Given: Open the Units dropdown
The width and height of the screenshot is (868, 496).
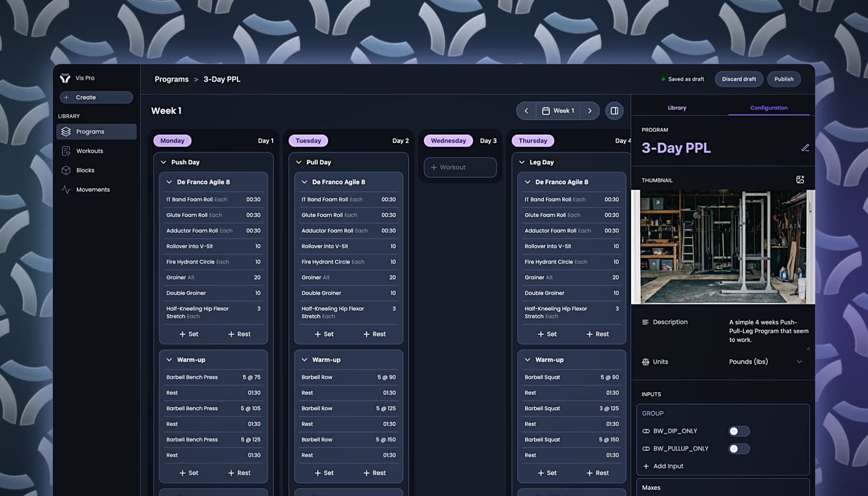Looking at the screenshot, I should tap(799, 361).
